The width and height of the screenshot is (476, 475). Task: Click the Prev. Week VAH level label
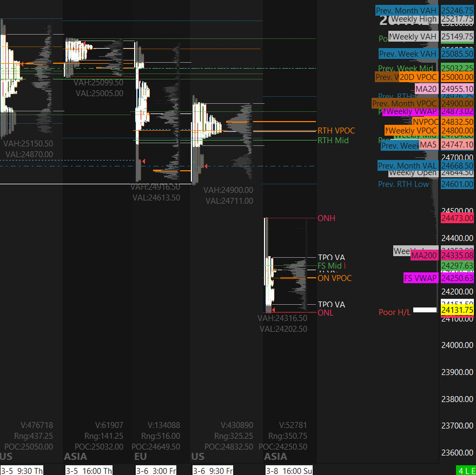pos(407,54)
